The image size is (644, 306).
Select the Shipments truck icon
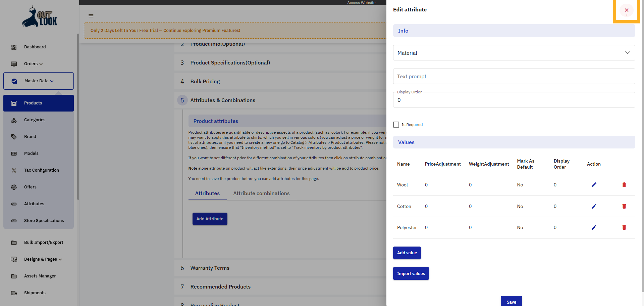pos(14,293)
